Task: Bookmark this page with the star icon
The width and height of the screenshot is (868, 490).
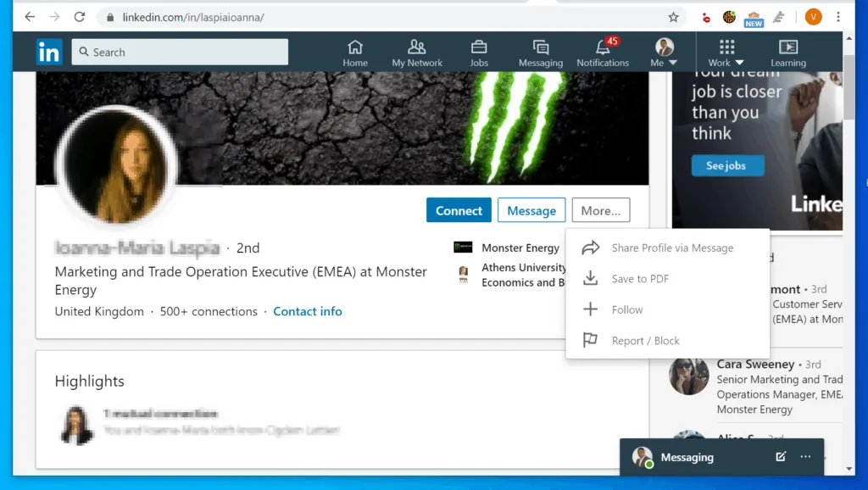Action: point(673,17)
